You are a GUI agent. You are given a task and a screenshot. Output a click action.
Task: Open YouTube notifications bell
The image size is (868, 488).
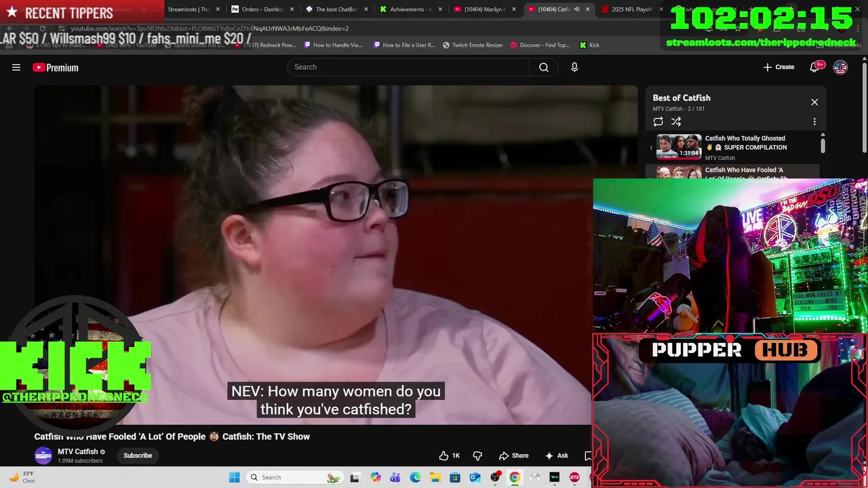click(x=816, y=67)
